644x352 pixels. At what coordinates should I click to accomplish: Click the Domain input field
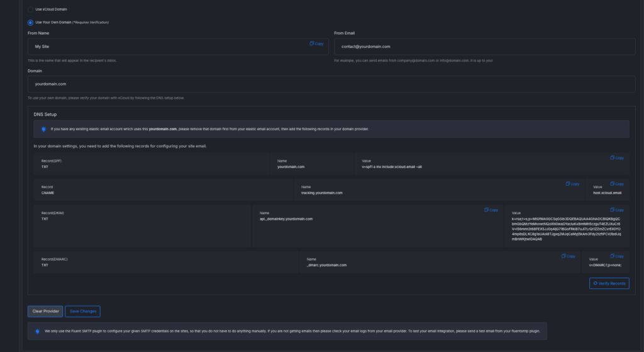327,84
